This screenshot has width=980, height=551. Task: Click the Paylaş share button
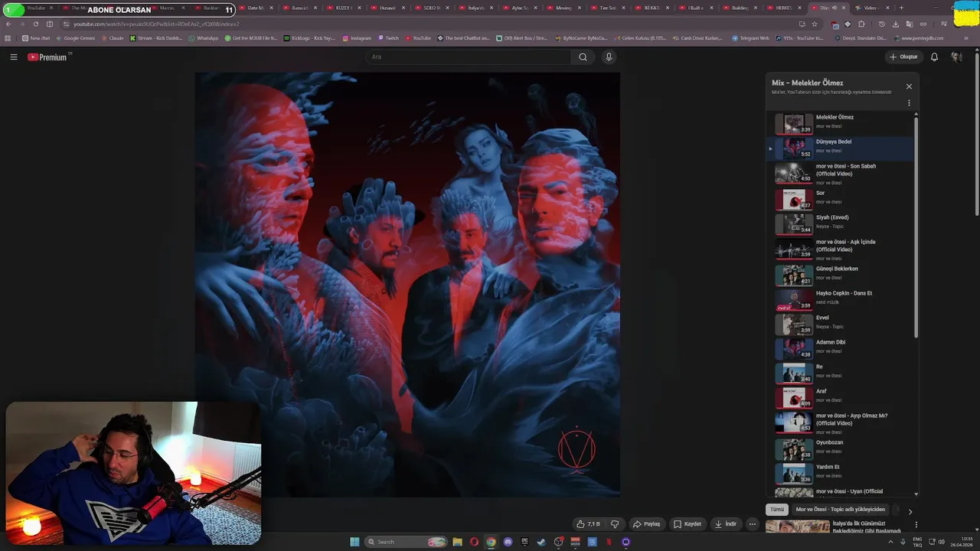click(x=646, y=524)
